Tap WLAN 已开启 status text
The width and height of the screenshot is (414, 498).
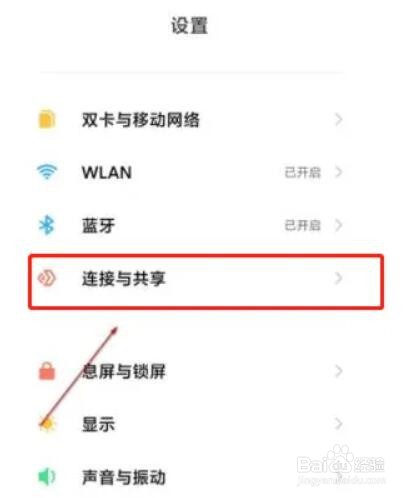point(303,172)
